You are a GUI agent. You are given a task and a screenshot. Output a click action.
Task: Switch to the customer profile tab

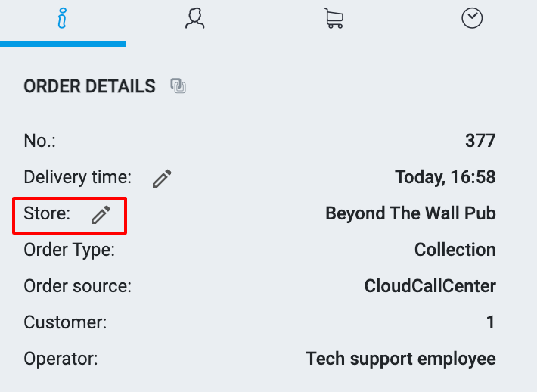click(x=195, y=19)
